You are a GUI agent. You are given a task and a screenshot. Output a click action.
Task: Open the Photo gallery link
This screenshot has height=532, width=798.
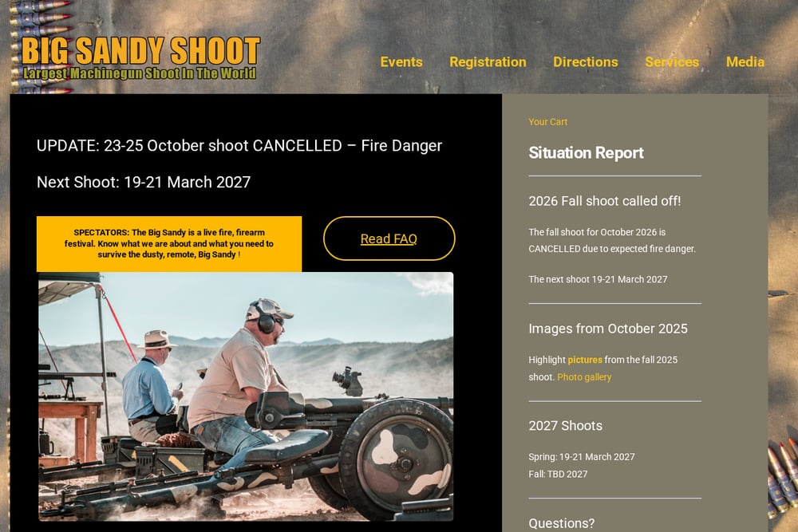coord(584,377)
